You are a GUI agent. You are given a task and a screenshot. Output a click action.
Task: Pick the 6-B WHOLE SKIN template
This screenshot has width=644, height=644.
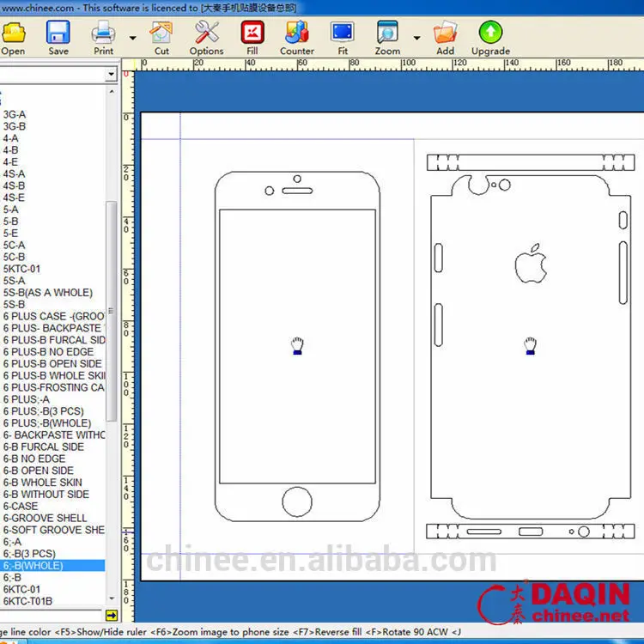click(42, 483)
